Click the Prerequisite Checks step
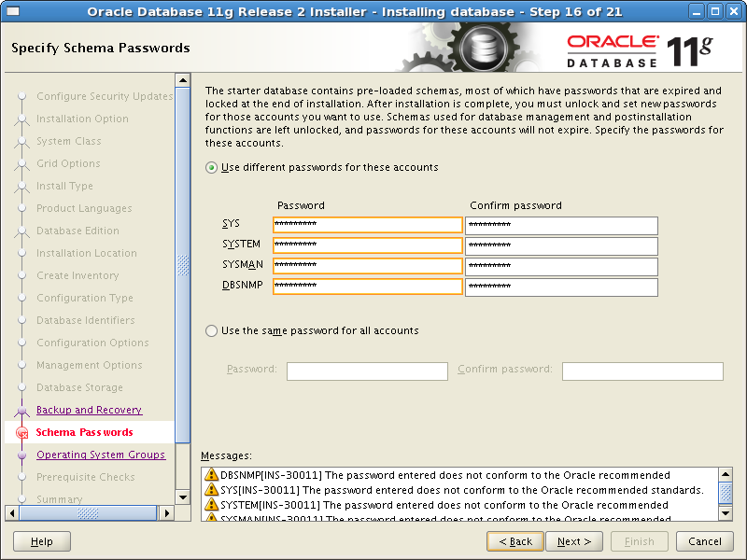Screen dimensions: 747x560 point(86,477)
